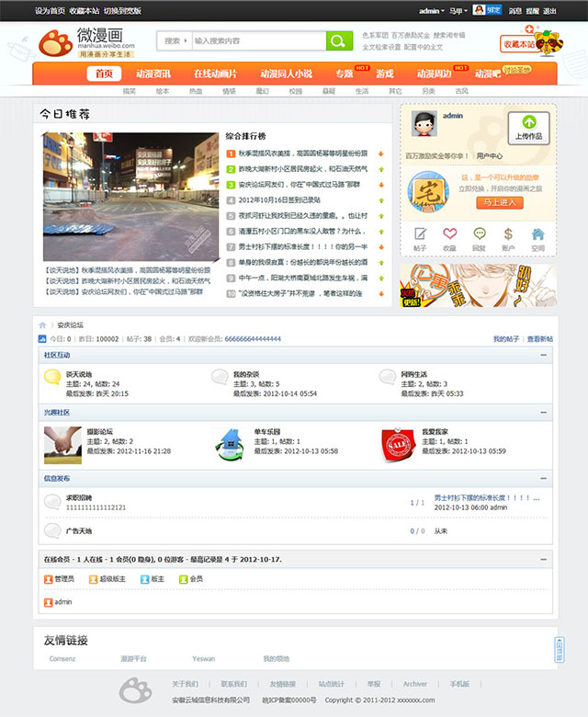Collapse the 社区互动 section
Image resolution: width=588 pixels, height=717 pixels.
544,354
